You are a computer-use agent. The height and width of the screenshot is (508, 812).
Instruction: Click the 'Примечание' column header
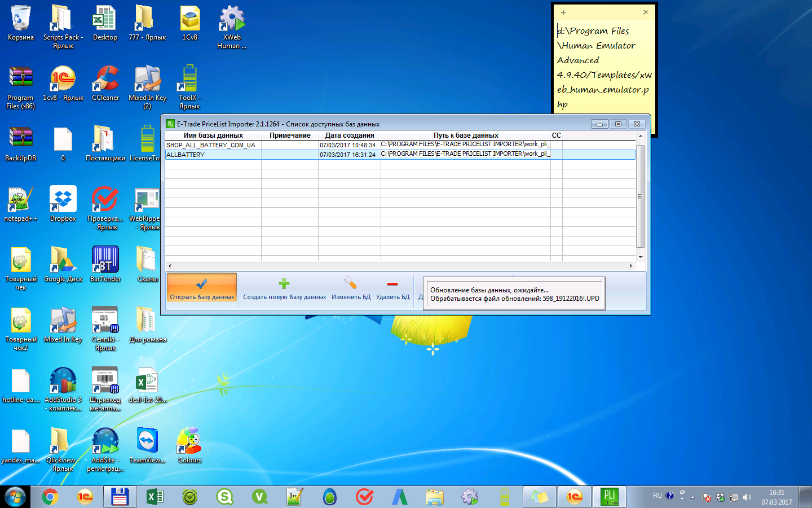pos(290,135)
